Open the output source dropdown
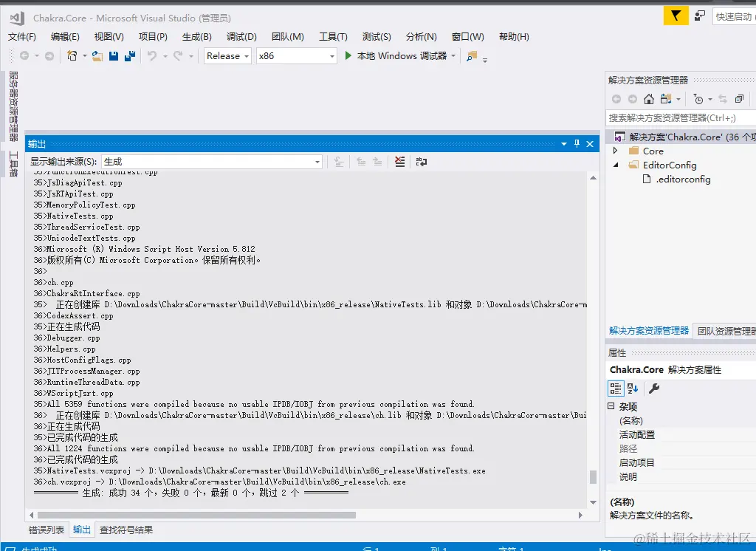The height and width of the screenshot is (551, 756). (x=212, y=162)
